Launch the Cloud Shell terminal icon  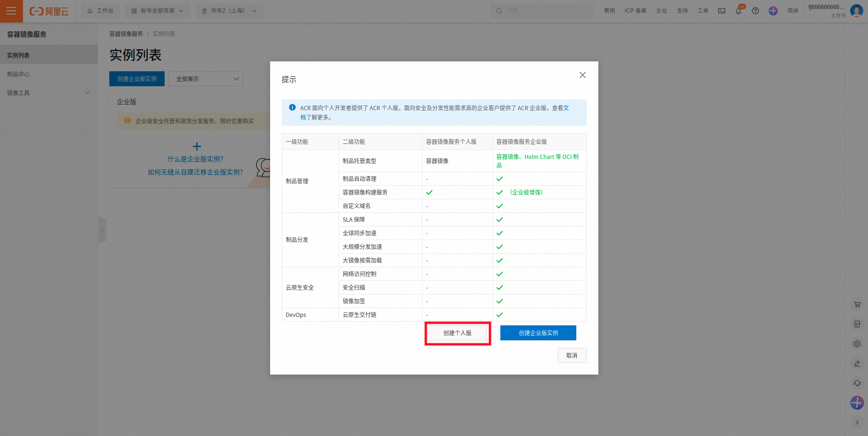(722, 11)
